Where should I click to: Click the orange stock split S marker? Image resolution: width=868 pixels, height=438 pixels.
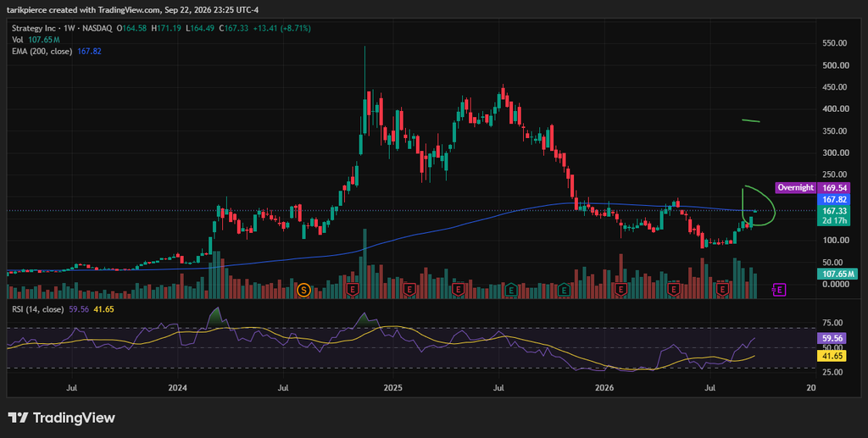point(303,289)
